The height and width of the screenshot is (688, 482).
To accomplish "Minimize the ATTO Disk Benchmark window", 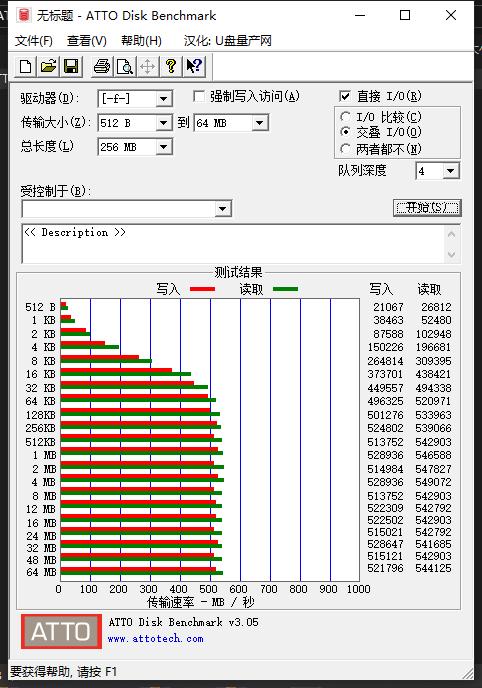I will pos(360,15).
